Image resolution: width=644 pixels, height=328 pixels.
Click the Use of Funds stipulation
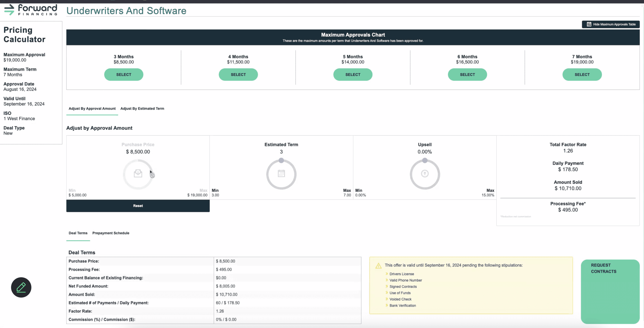[400, 293]
